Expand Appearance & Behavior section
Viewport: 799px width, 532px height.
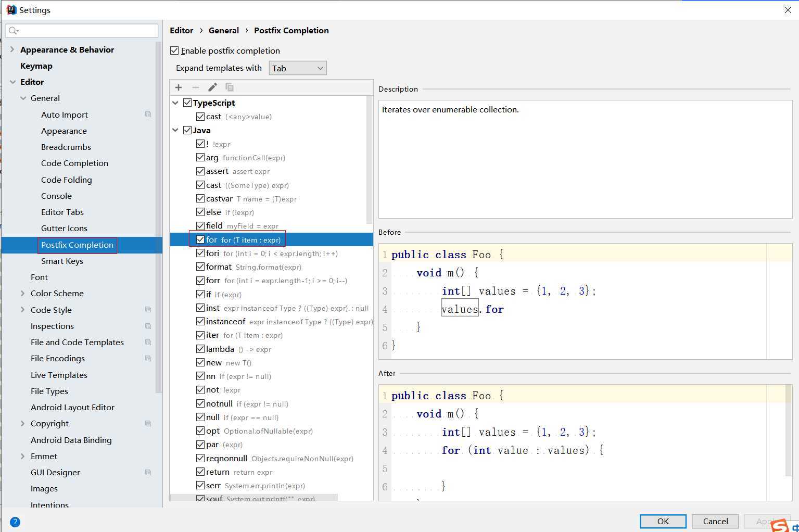12,49
